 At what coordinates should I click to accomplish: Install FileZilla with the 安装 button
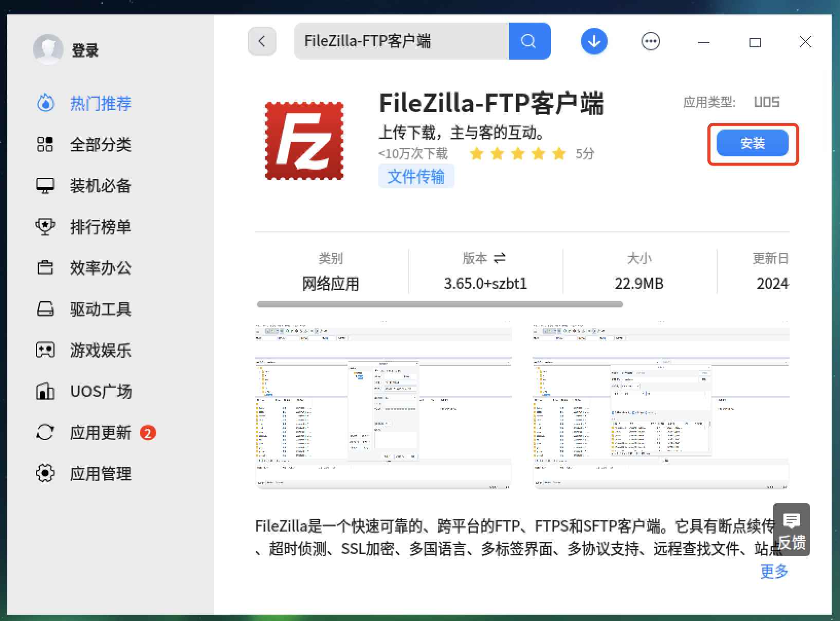point(753,143)
